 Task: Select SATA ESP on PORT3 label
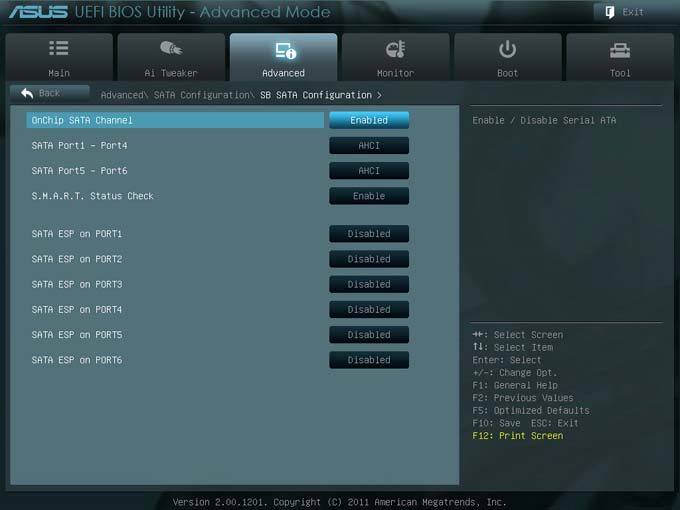77,284
